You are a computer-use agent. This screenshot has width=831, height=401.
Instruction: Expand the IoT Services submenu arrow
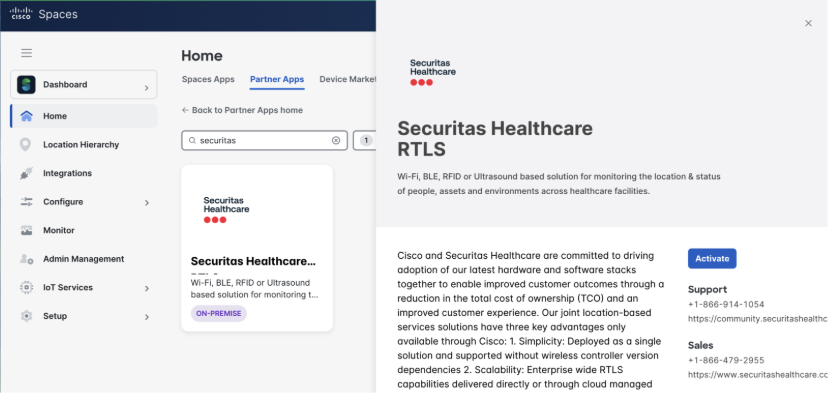146,289
